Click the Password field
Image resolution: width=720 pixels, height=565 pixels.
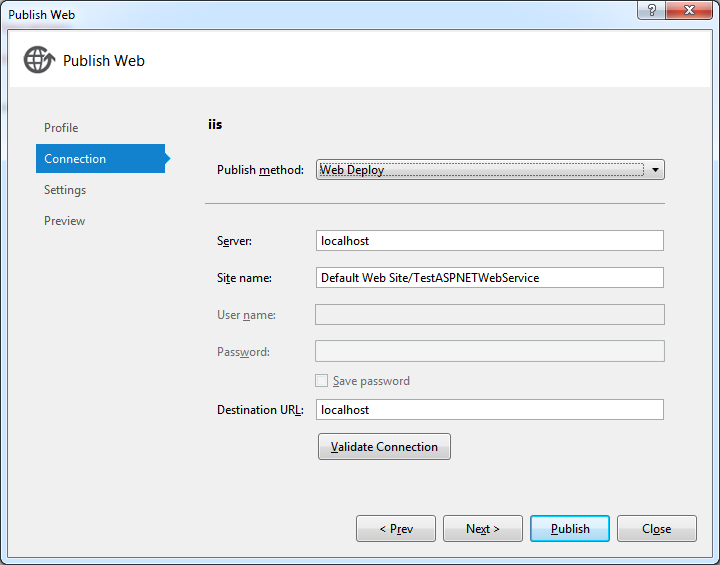tap(489, 351)
